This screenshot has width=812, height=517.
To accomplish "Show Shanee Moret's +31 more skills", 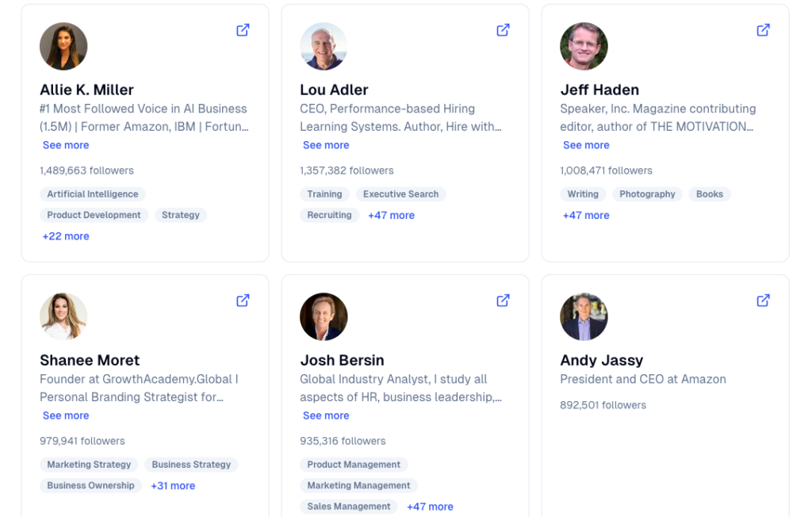I will [x=173, y=485].
